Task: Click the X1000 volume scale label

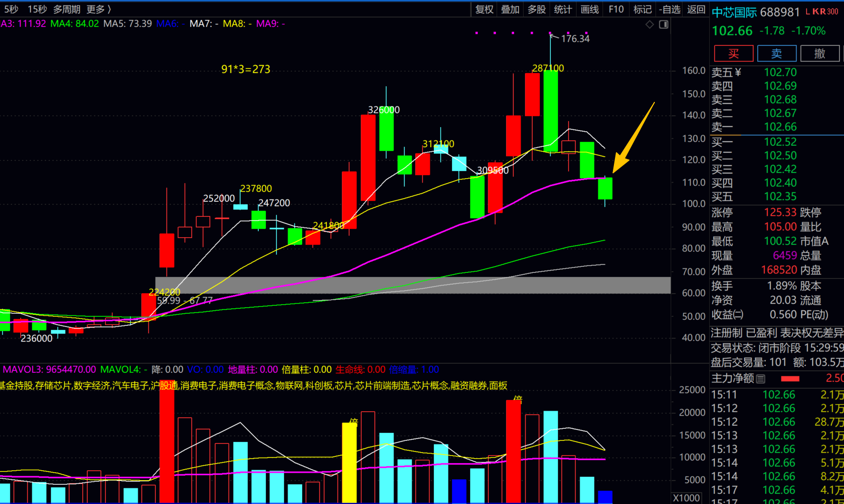Action: (687, 498)
